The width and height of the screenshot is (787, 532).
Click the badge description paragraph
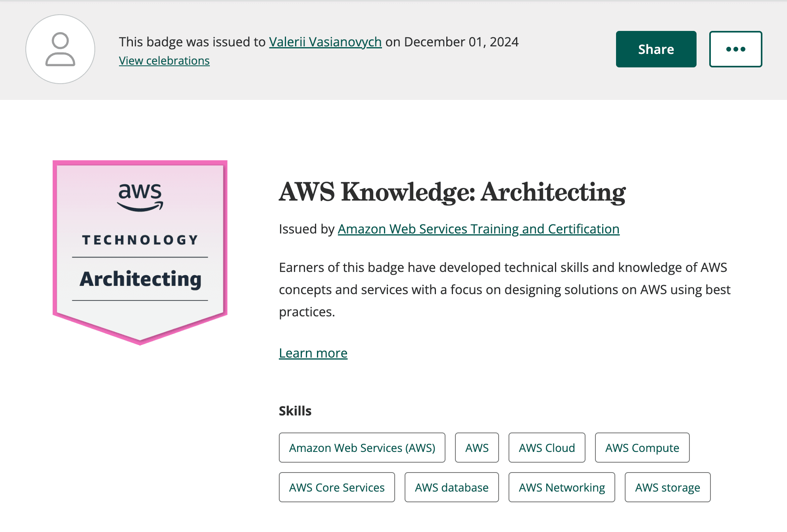tap(505, 289)
